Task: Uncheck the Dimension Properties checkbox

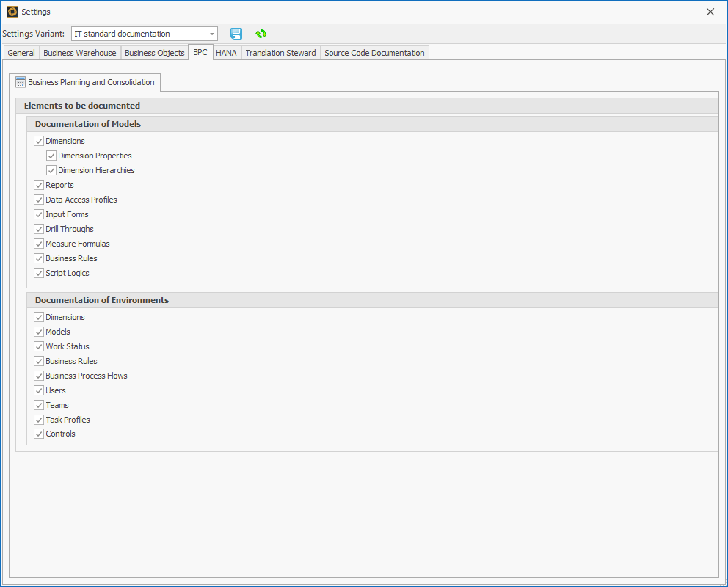Action: tap(51, 156)
